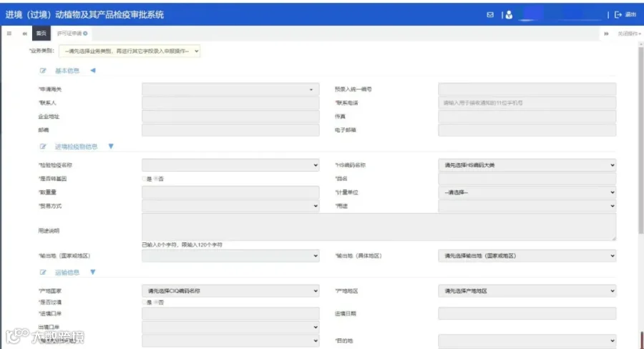Open the 产地地区 dropdown
Image resolution: width=644 pixels, height=349 pixels.
point(527,290)
